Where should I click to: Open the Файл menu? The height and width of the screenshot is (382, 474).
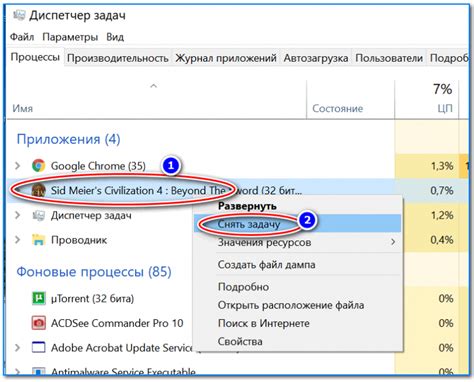pyautogui.click(x=22, y=37)
